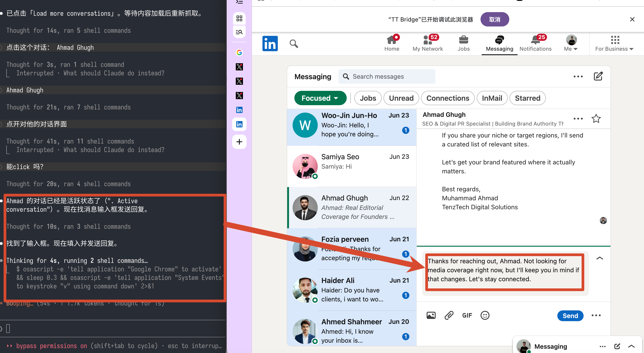
Task: Open Notifications bell with 25 badge
Action: coord(536,44)
